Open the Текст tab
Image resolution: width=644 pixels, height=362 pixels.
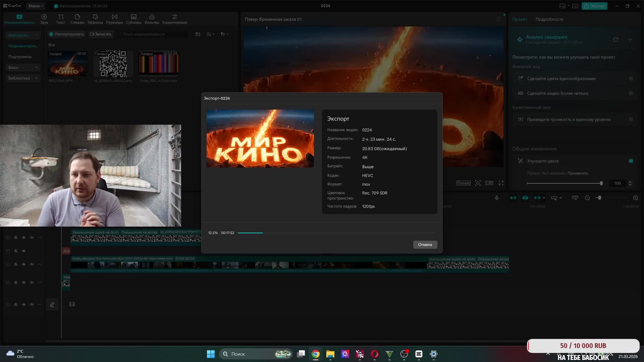pyautogui.click(x=60, y=19)
